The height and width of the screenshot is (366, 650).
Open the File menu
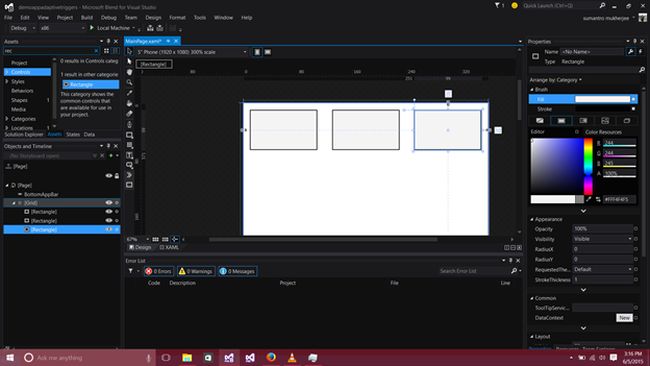point(8,17)
